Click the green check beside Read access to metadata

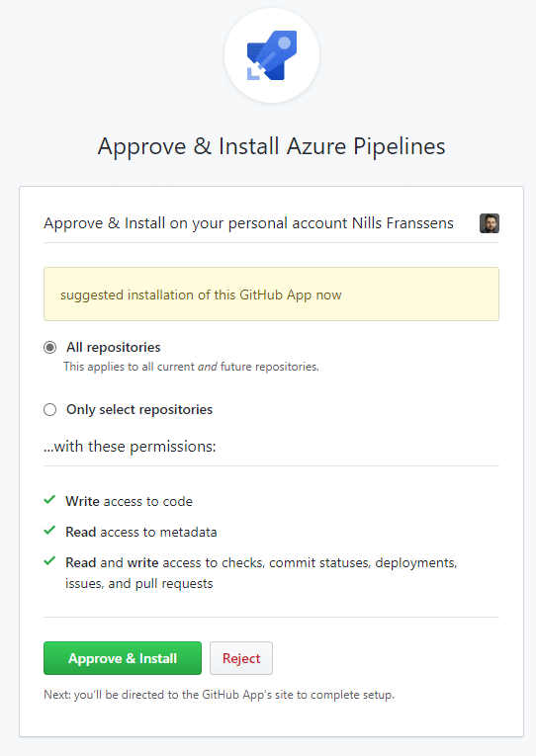point(49,531)
